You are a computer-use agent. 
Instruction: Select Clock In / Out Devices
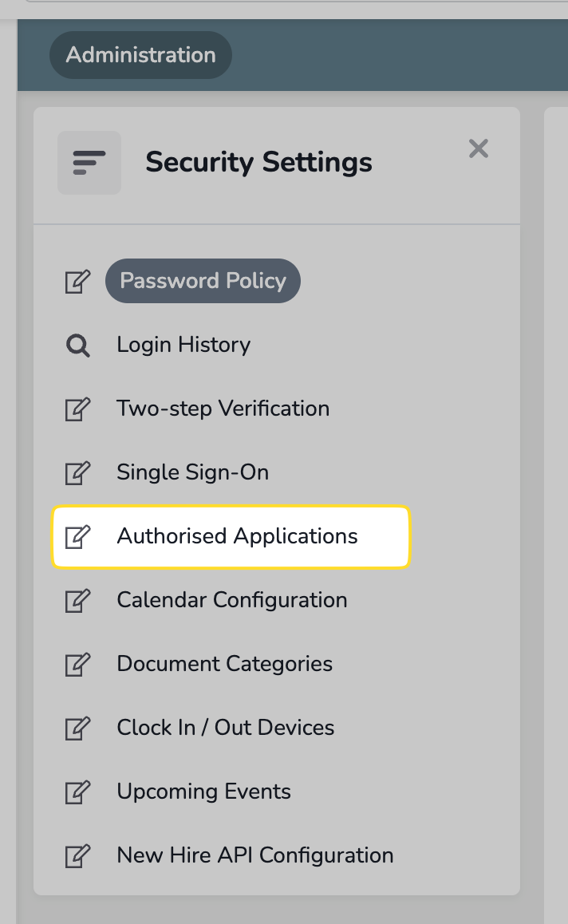pyautogui.click(x=225, y=728)
